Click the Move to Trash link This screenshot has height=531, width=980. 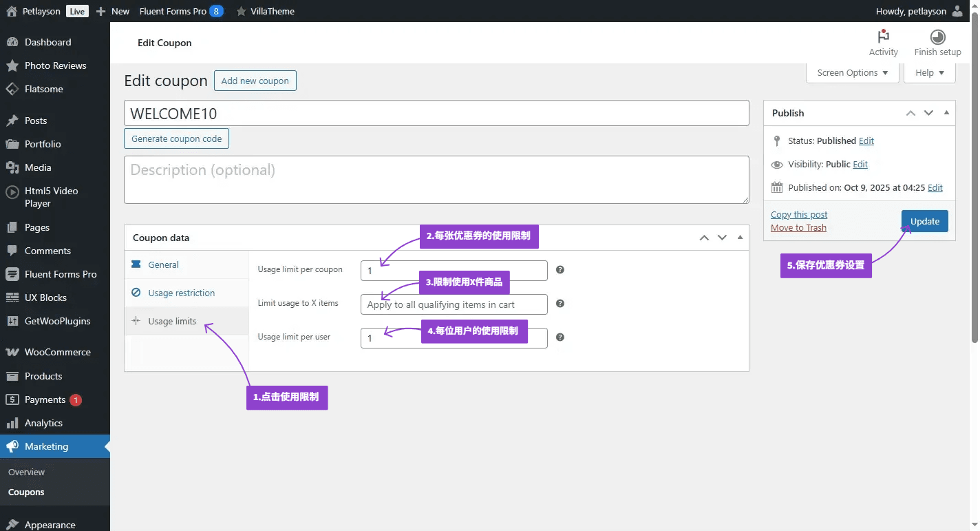pos(798,228)
